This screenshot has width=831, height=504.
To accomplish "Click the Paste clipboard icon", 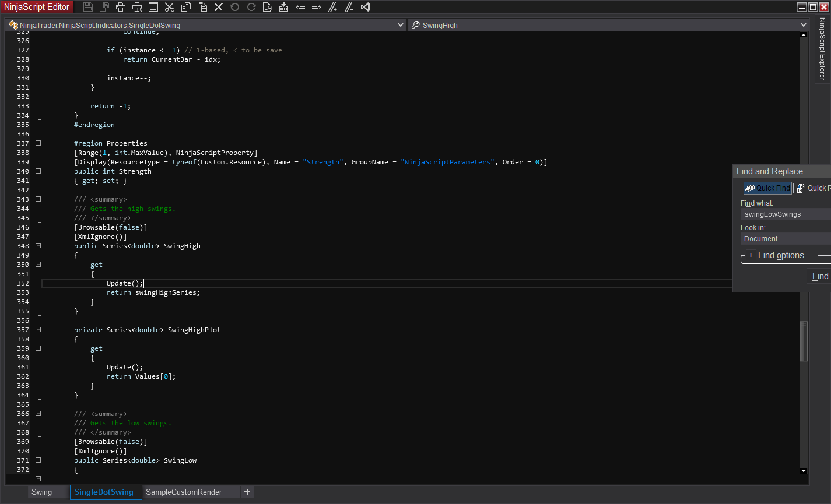I will click(202, 7).
